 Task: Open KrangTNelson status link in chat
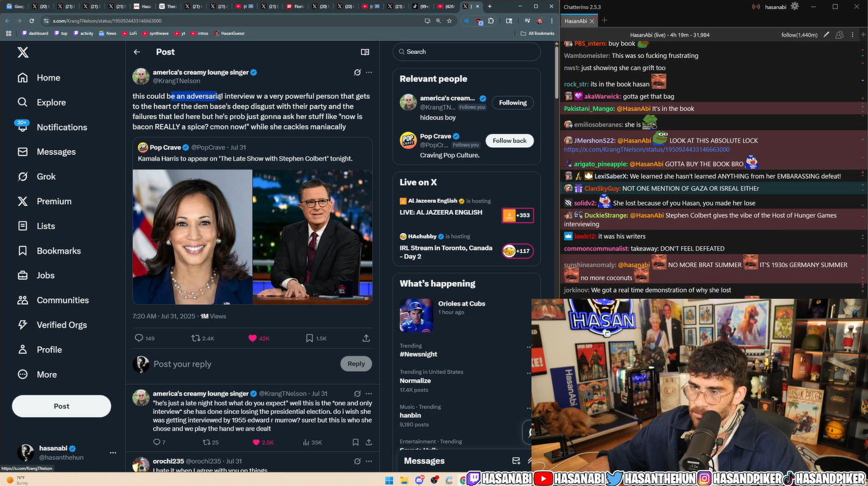coord(647,149)
